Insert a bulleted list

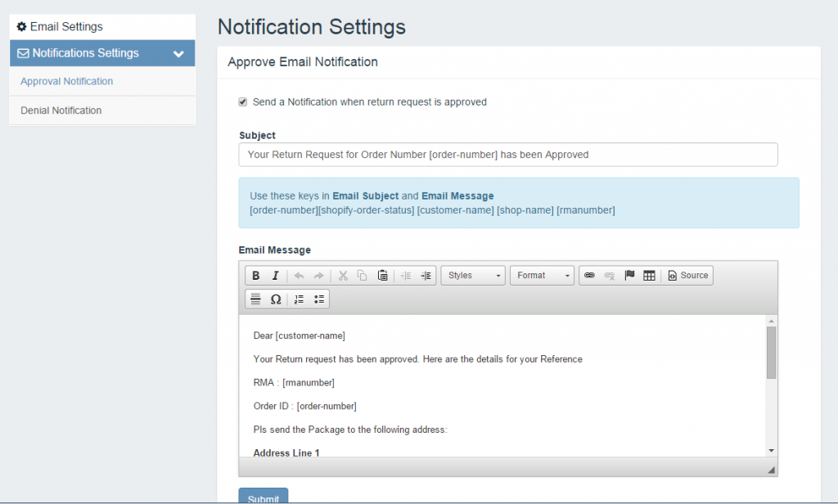tap(319, 299)
